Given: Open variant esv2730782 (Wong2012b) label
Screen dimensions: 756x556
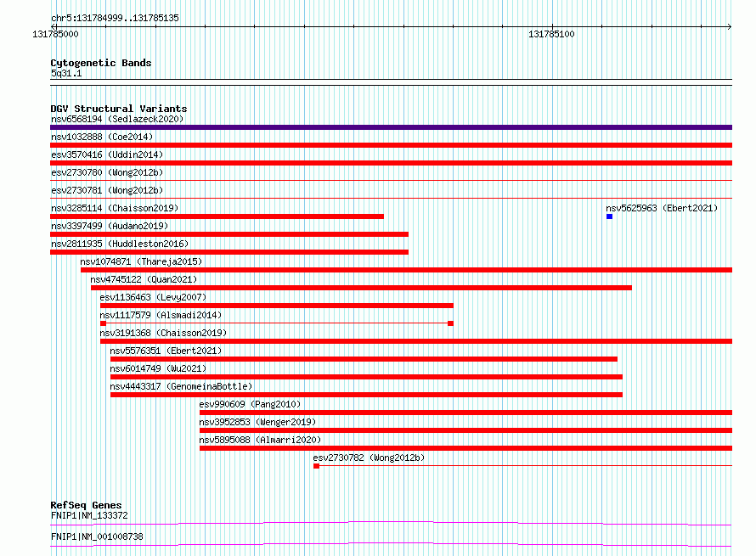Looking at the screenshot, I should pyautogui.click(x=369, y=458).
